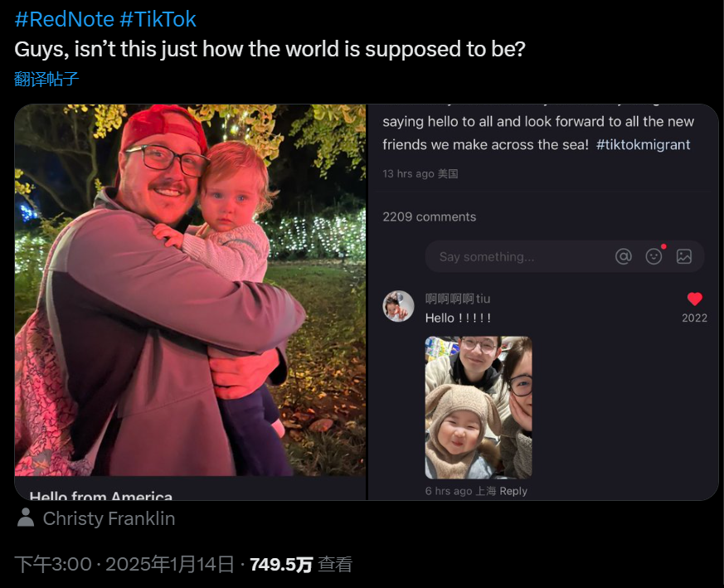Click the Hello from America title
This screenshot has height=588, width=724.
pyautogui.click(x=100, y=496)
